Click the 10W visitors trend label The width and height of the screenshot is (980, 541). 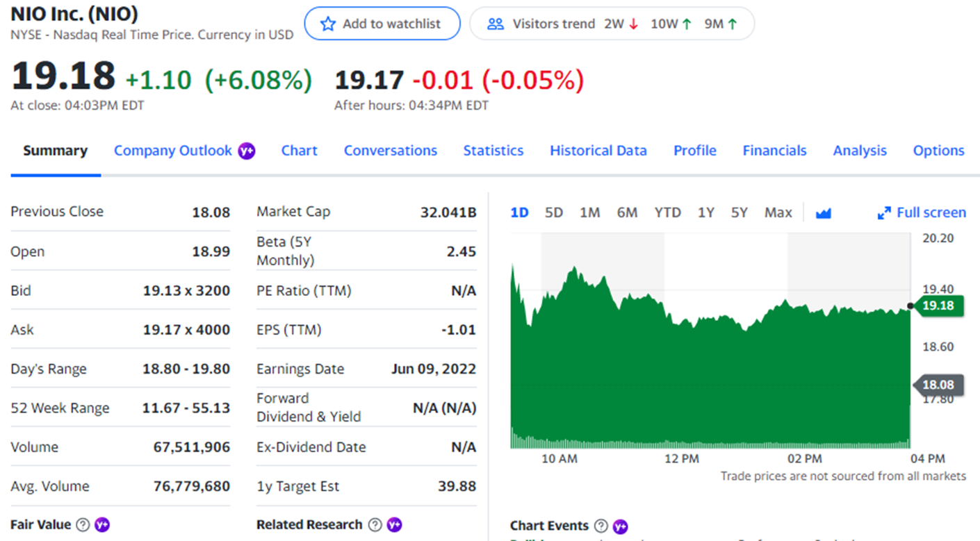point(664,24)
